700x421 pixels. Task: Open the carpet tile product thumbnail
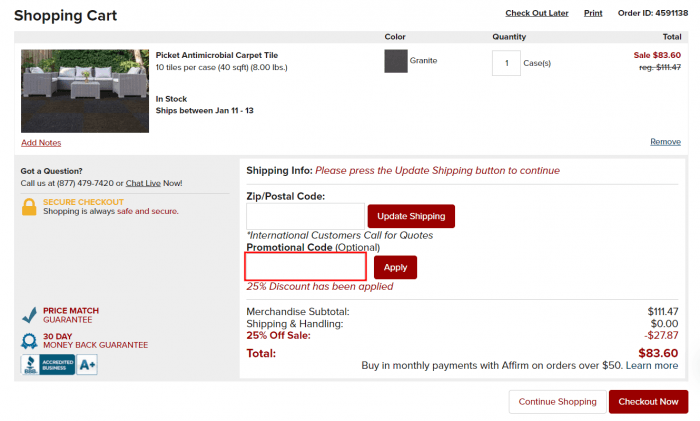pyautogui.click(x=85, y=91)
